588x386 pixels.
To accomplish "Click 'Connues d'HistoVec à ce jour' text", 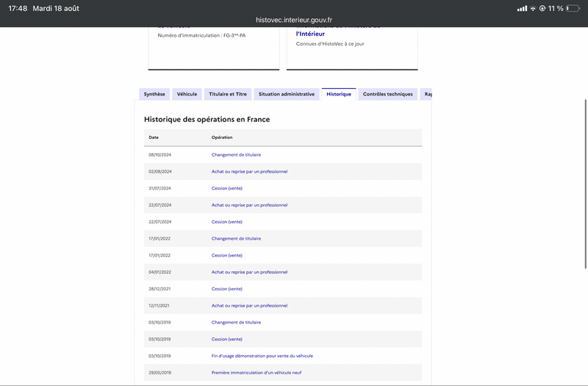I will tap(330, 43).
